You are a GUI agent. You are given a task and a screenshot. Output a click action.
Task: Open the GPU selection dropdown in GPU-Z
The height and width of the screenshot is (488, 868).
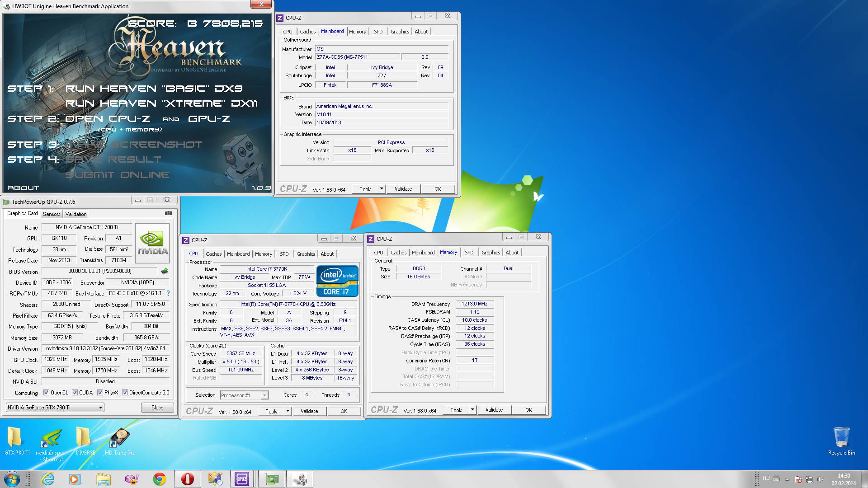coord(55,407)
